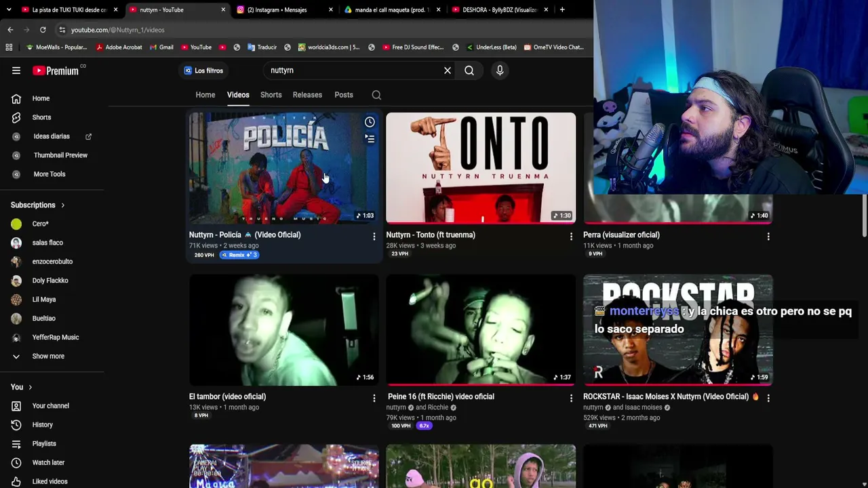The height and width of the screenshot is (488, 868).
Task: Activate voice search microphone
Action: 500,70
